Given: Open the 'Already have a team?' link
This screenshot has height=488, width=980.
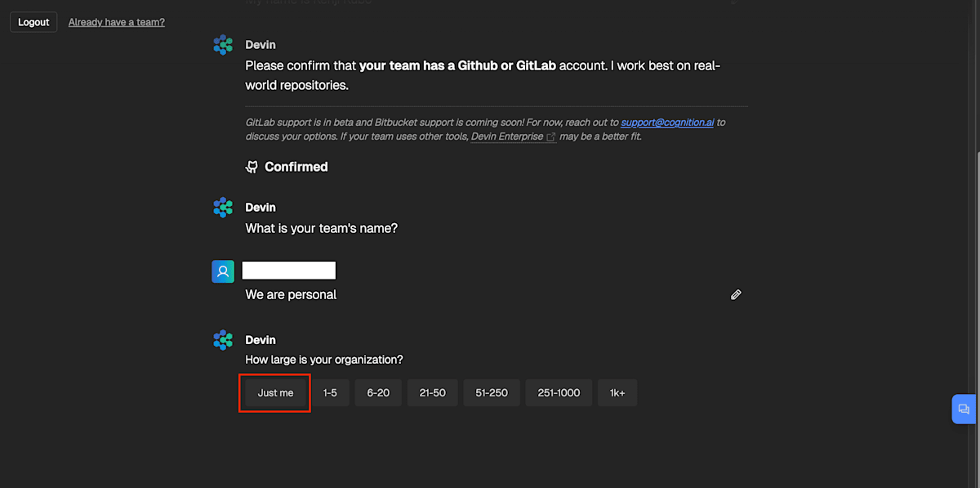Looking at the screenshot, I should (117, 22).
